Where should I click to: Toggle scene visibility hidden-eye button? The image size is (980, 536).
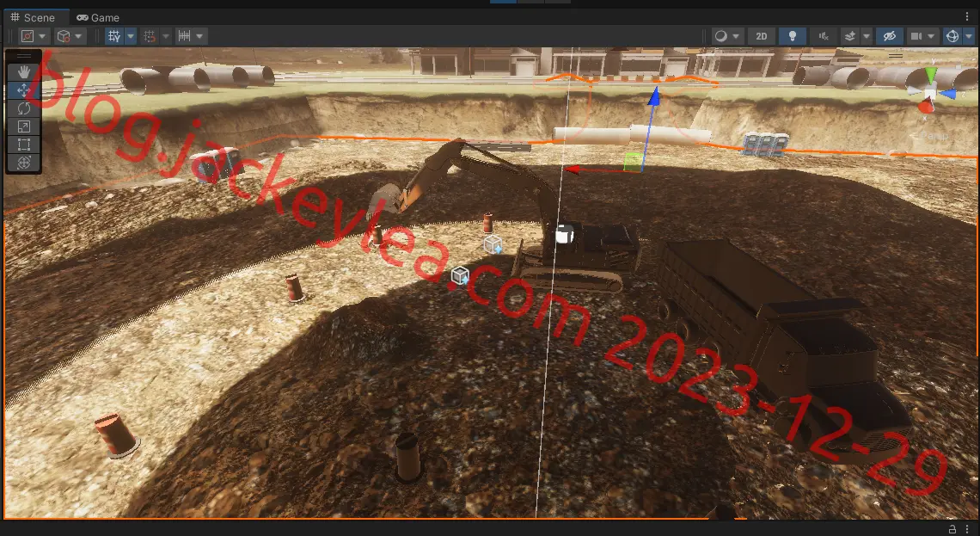click(890, 36)
